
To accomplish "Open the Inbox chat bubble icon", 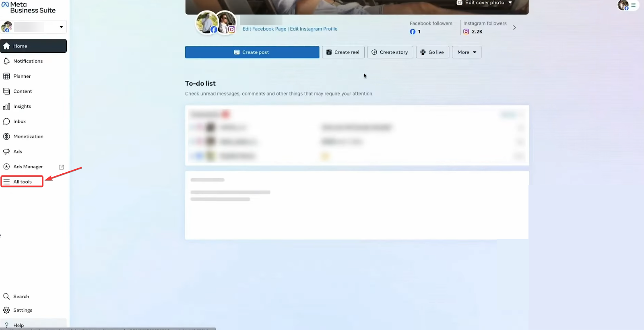I will (6, 122).
